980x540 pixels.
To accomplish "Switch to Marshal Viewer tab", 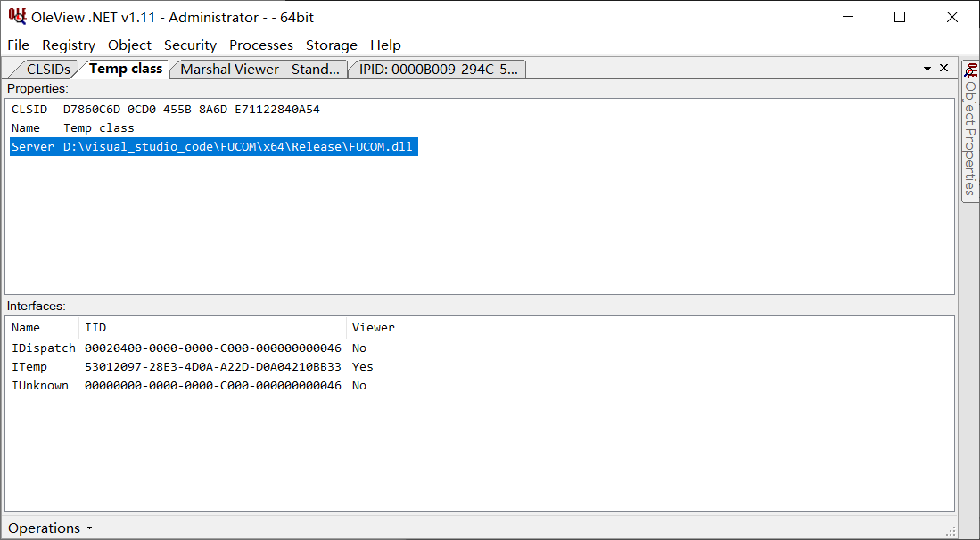I will click(259, 70).
